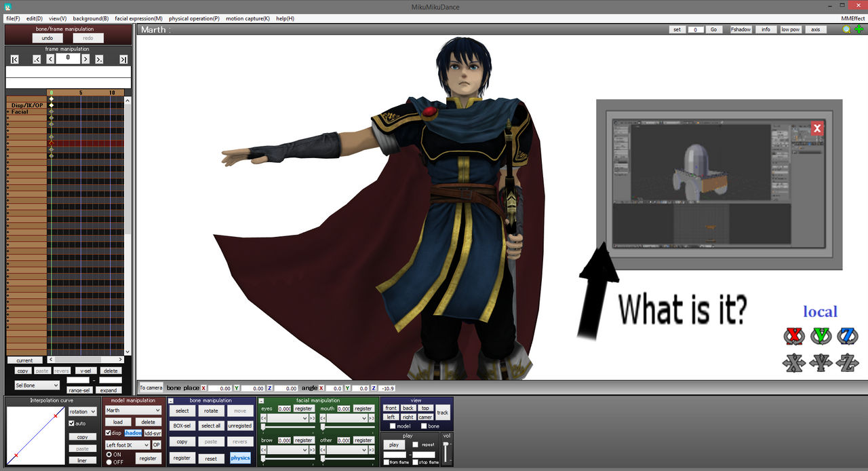Toggle the view bone checkbox

(425, 426)
